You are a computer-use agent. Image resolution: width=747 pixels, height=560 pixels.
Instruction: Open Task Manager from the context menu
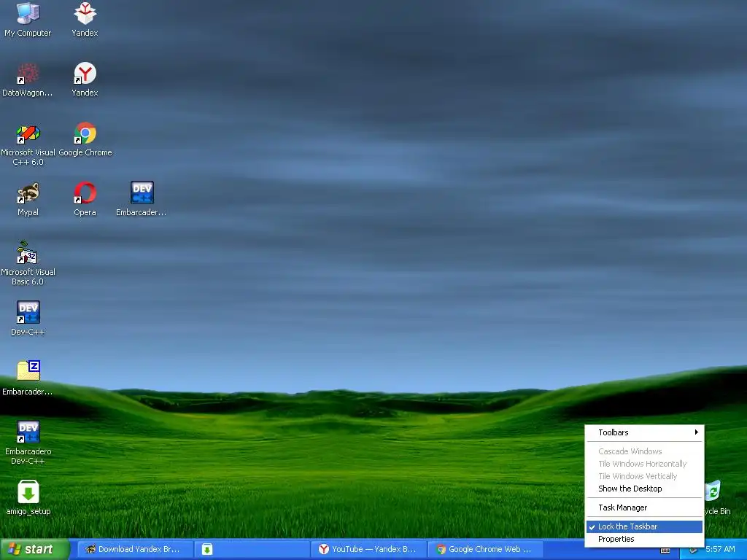point(644,507)
